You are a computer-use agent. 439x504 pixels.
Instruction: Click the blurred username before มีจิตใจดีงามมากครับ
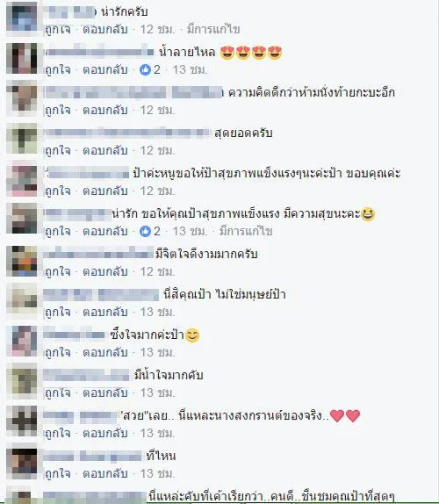pos(98,253)
